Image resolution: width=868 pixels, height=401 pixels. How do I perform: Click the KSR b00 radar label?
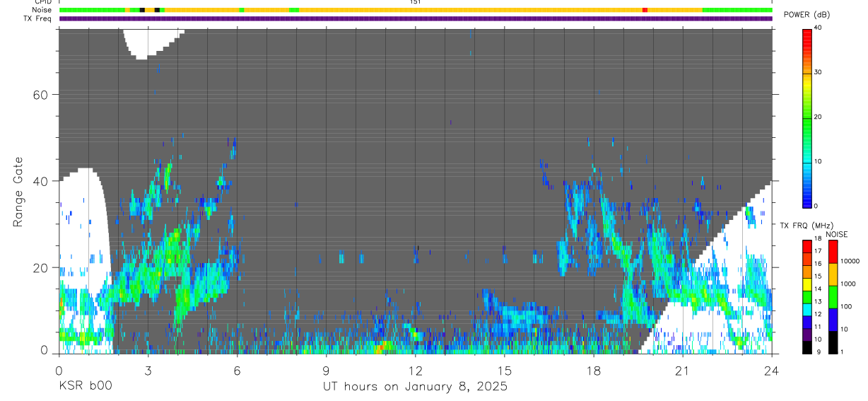[85, 387]
